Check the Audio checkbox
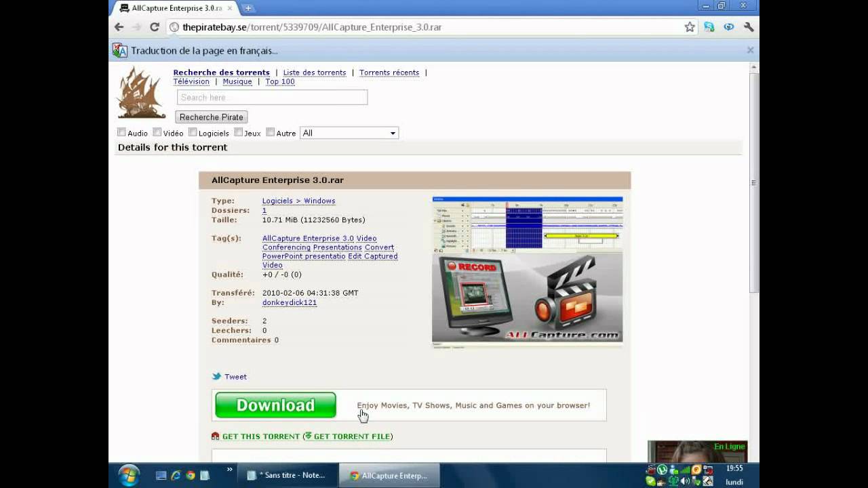 tap(122, 132)
